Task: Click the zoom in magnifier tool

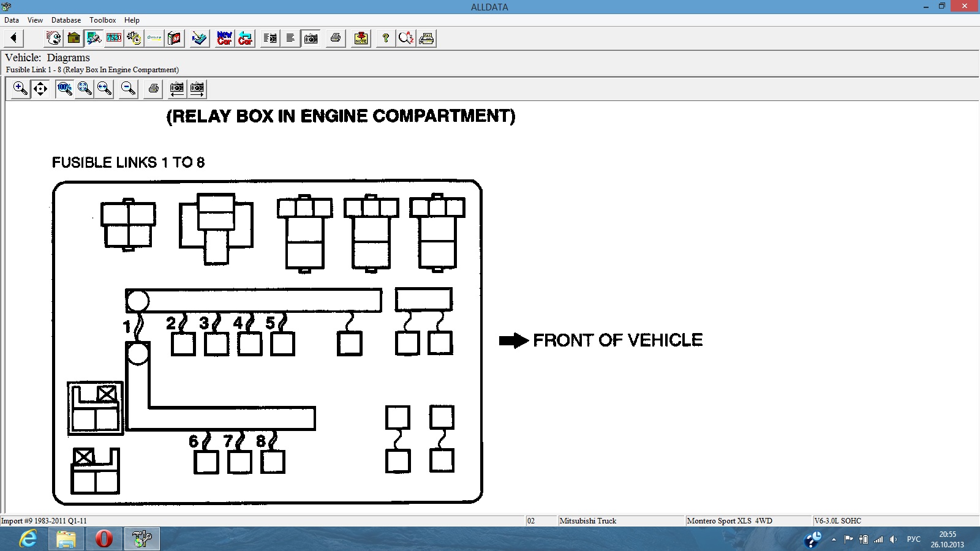Action: [x=20, y=89]
